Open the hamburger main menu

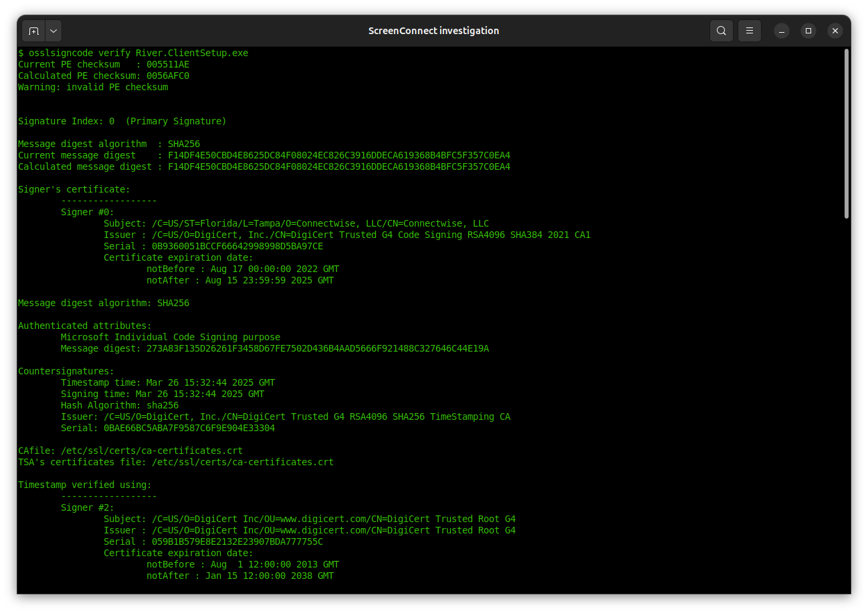pos(750,31)
